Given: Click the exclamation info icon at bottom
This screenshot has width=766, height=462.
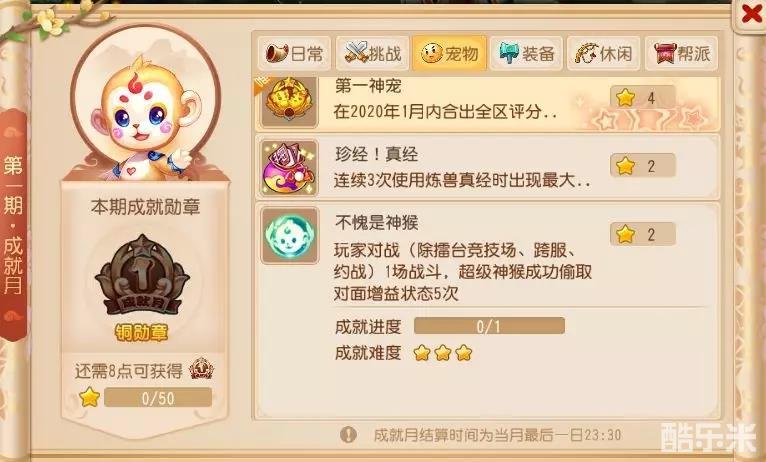Looking at the screenshot, I should [x=348, y=434].
